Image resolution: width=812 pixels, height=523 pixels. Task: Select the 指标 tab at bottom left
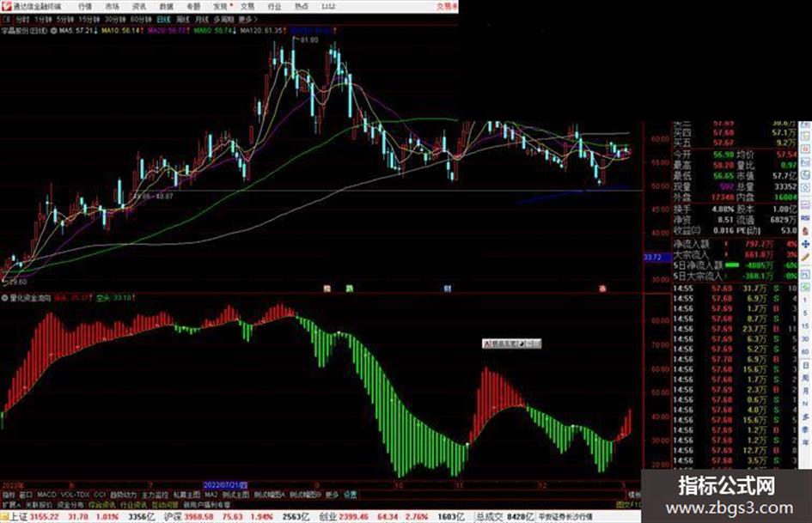[9, 495]
